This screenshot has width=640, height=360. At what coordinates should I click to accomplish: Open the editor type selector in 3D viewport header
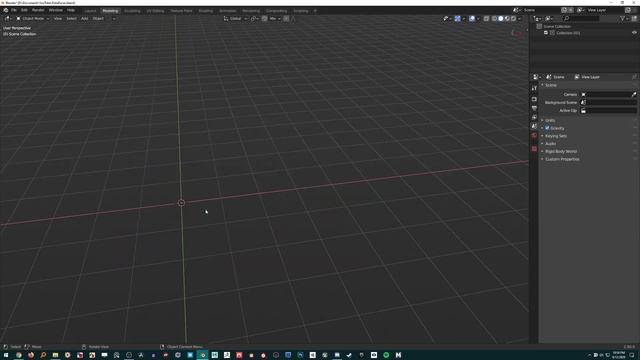[8, 18]
